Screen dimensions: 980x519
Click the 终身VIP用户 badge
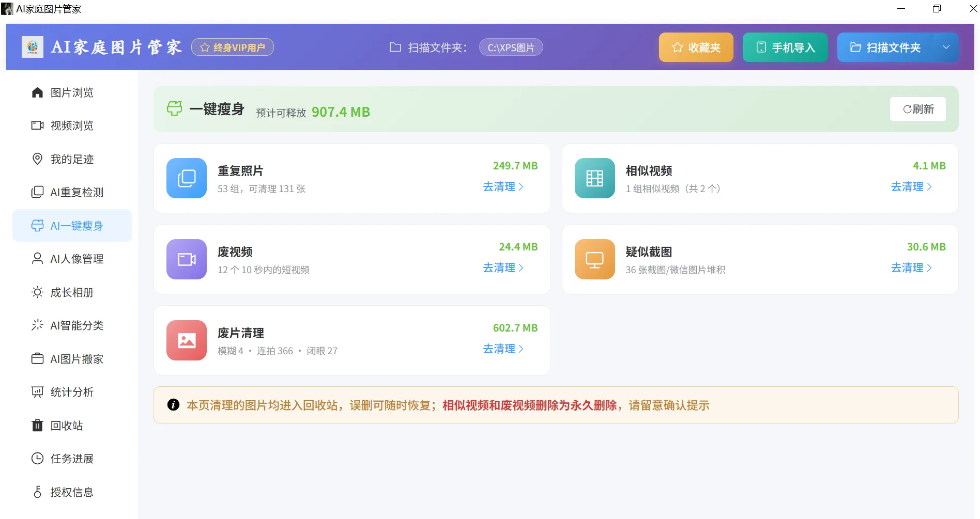[x=233, y=48]
